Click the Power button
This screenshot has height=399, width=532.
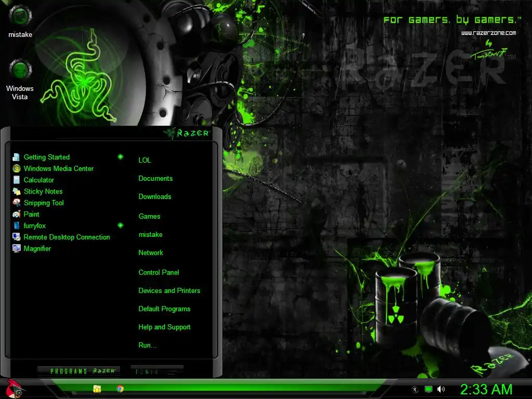157,371
